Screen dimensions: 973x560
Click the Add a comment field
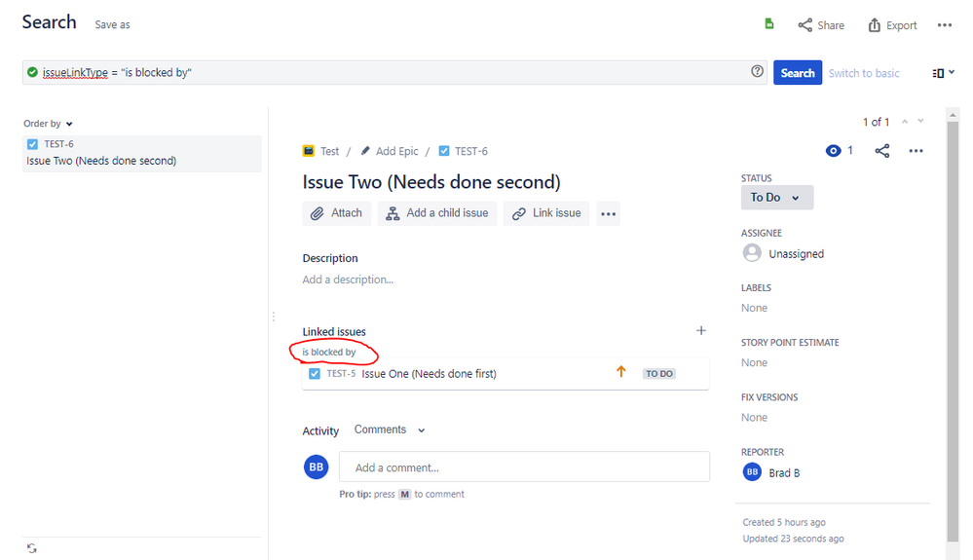(524, 467)
